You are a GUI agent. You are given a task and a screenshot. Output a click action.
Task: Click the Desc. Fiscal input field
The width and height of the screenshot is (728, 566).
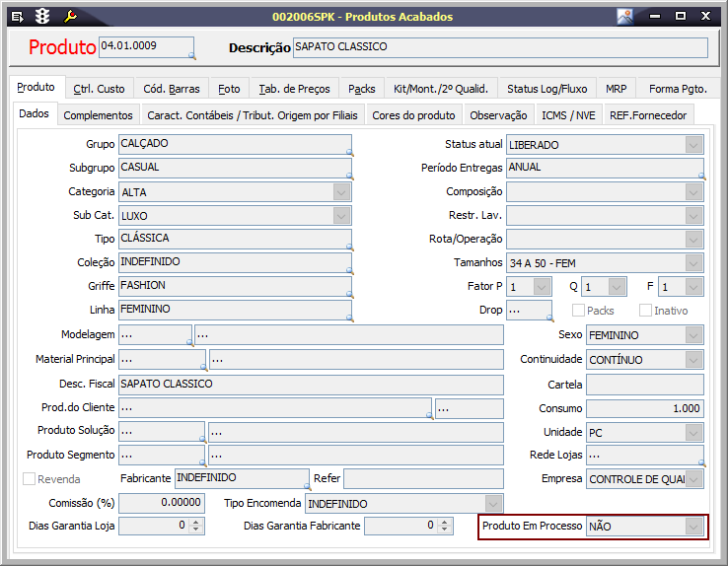[x=311, y=385]
